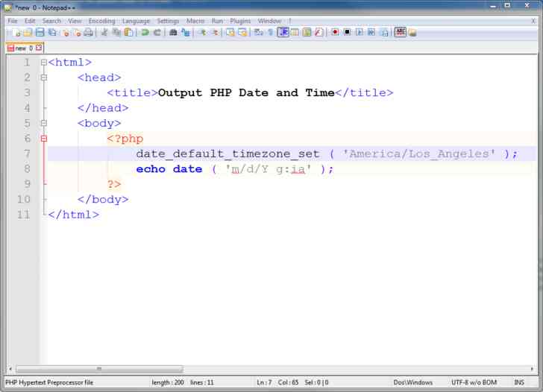Cut selection with the scissors icon
Screen dimensions: 543x392
104,33
